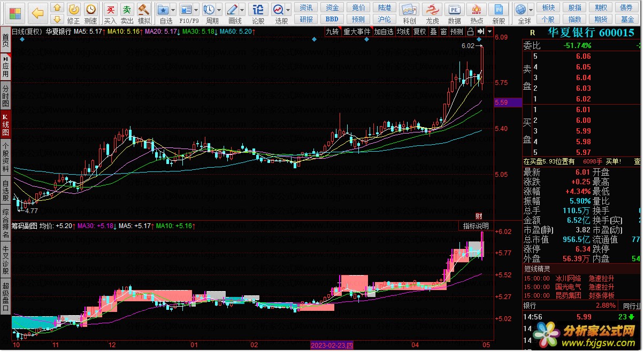
Task: Click 加自选 add to watchlist
Action: click(x=384, y=32)
